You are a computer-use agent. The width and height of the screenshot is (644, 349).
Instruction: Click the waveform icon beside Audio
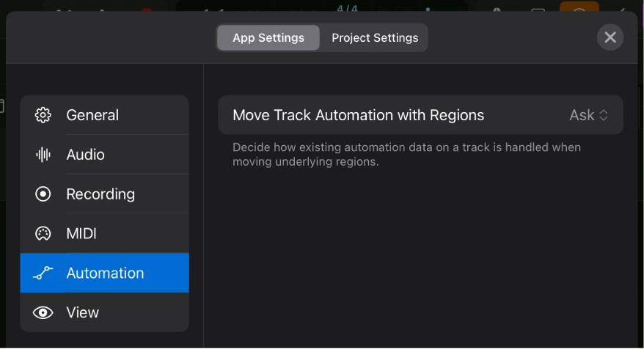[x=43, y=155]
